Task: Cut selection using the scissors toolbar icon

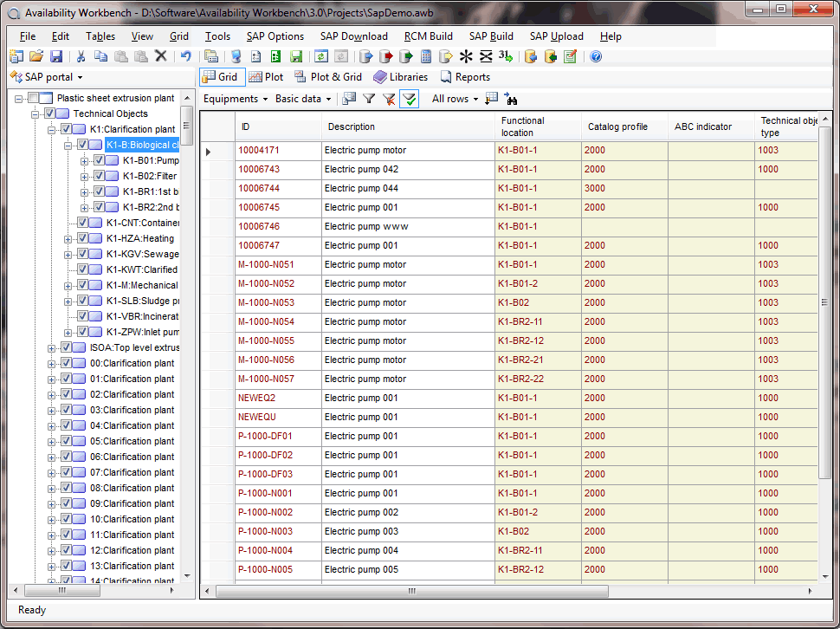Action: pos(81,55)
